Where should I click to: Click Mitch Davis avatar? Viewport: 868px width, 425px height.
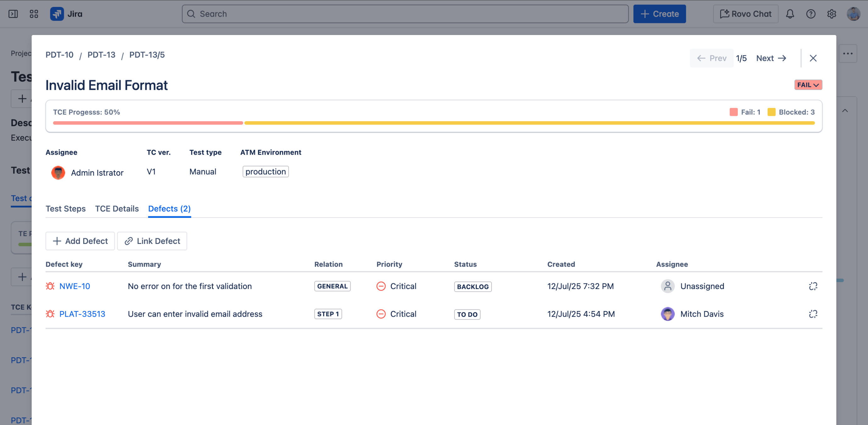667,314
